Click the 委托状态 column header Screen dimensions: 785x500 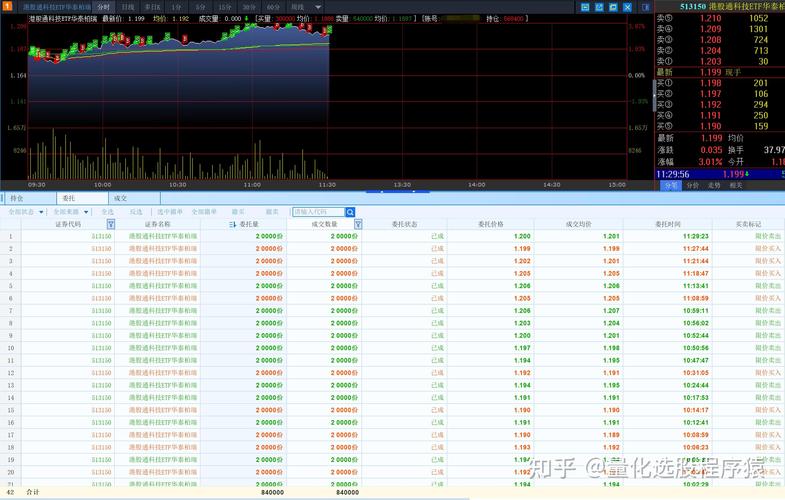[x=405, y=224]
